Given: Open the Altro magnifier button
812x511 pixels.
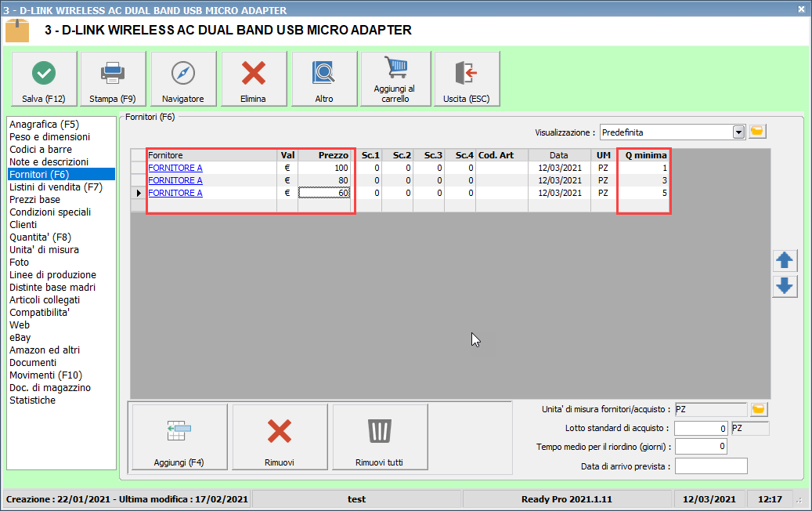Looking at the screenshot, I should 324,79.
